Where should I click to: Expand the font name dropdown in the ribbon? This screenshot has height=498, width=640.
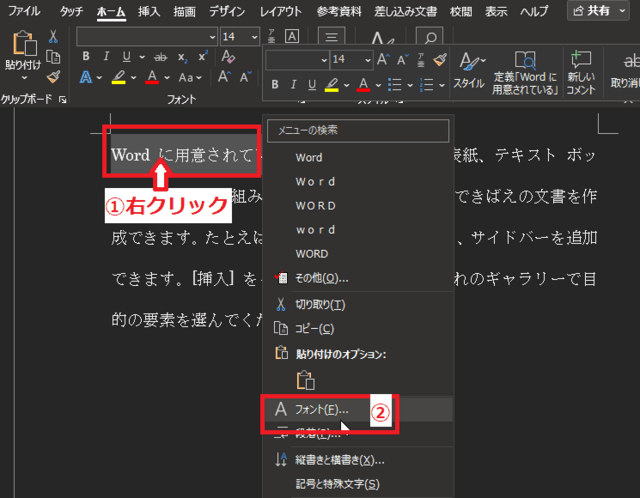click(x=211, y=36)
